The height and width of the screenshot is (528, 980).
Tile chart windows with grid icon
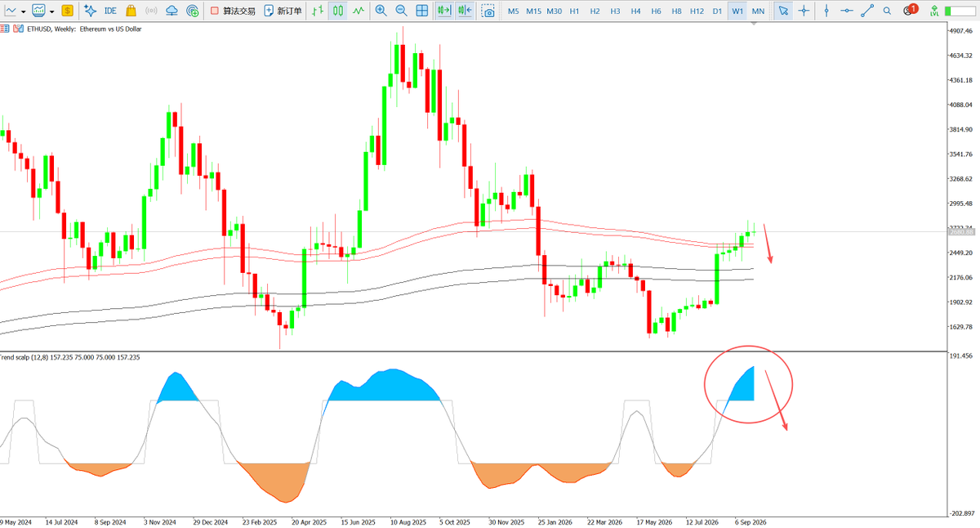click(x=421, y=11)
